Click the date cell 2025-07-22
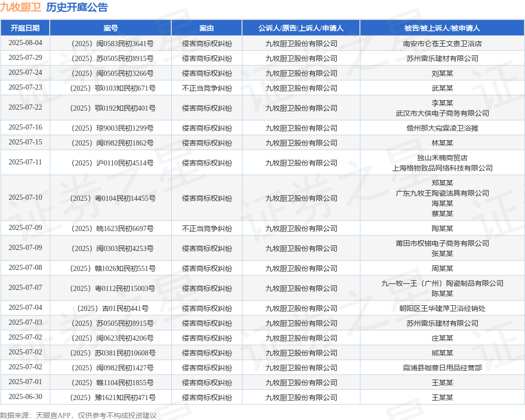This screenshot has height=420, width=525. pyautogui.click(x=25, y=108)
